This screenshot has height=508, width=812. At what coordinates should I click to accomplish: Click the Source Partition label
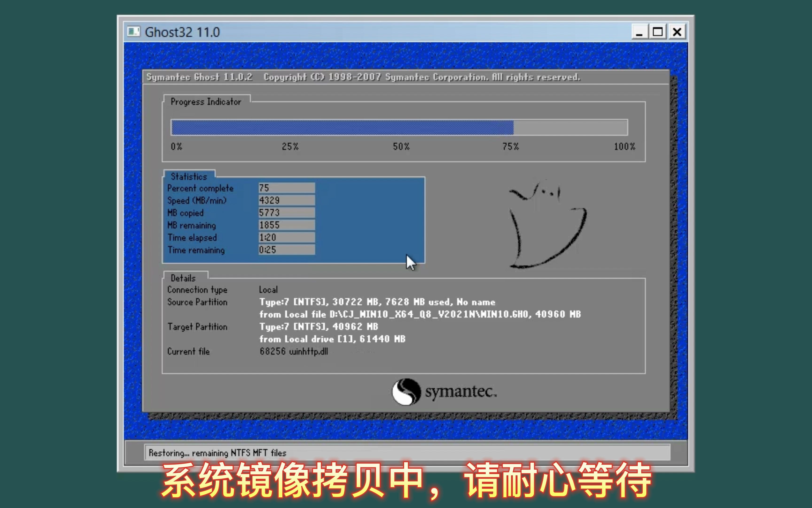(x=197, y=302)
